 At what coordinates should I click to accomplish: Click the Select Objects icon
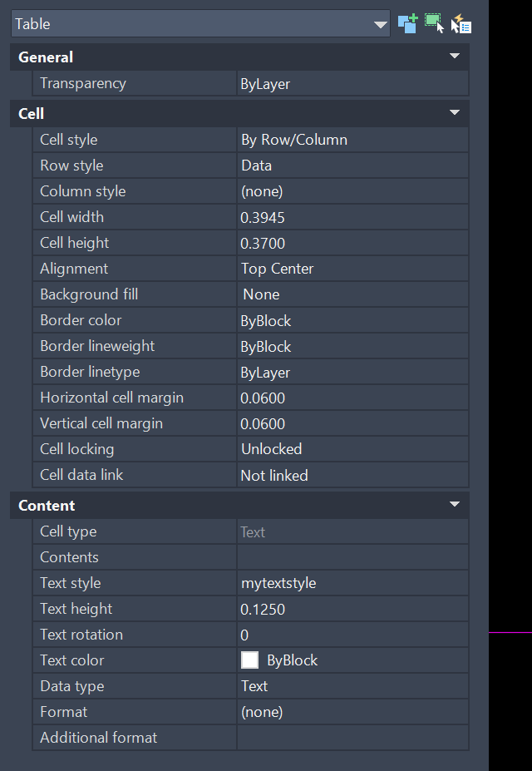coord(435,23)
